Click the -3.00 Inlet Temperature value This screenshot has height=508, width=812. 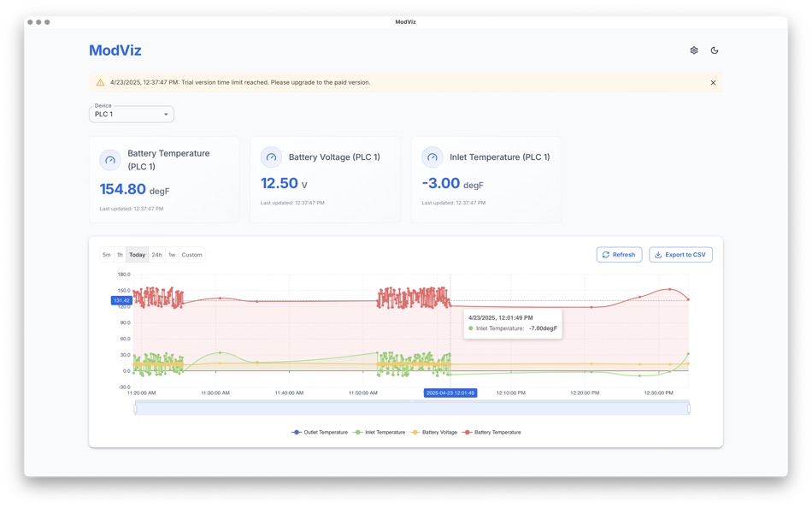click(441, 184)
